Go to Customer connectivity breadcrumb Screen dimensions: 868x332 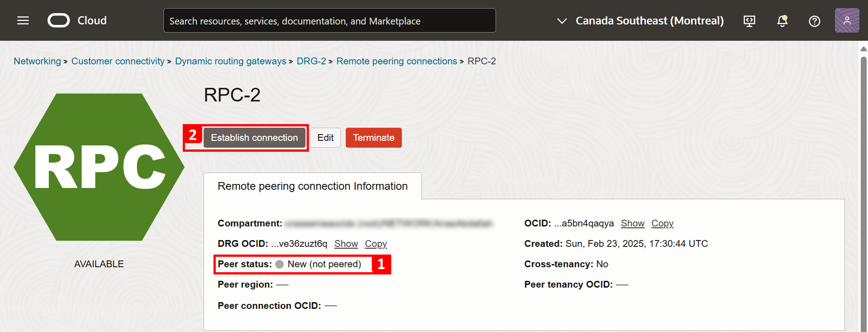click(x=118, y=61)
